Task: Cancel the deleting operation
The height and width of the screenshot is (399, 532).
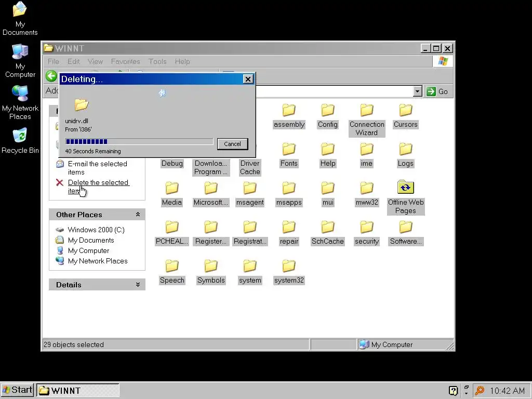Action: [232, 144]
